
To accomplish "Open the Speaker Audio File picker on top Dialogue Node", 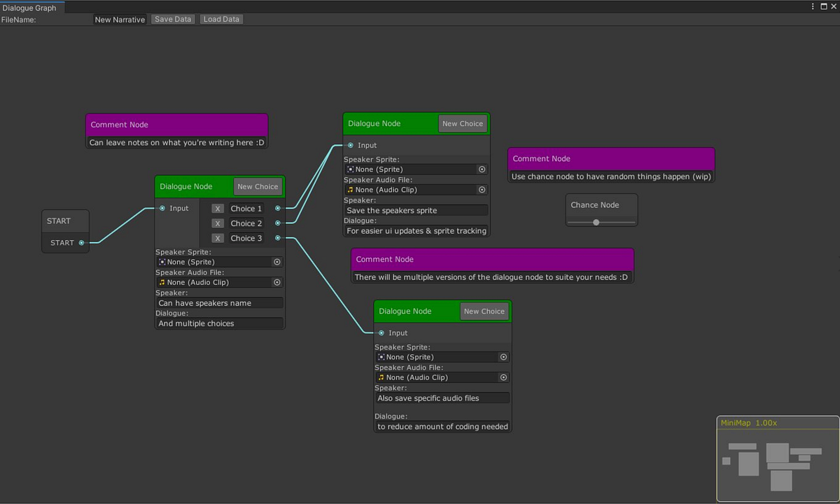I will pos(482,189).
